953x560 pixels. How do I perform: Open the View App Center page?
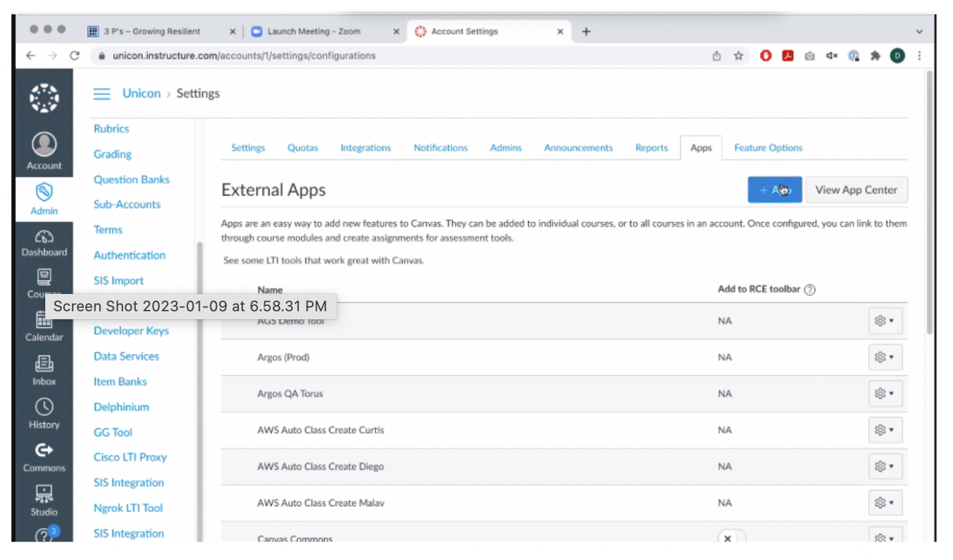point(856,190)
